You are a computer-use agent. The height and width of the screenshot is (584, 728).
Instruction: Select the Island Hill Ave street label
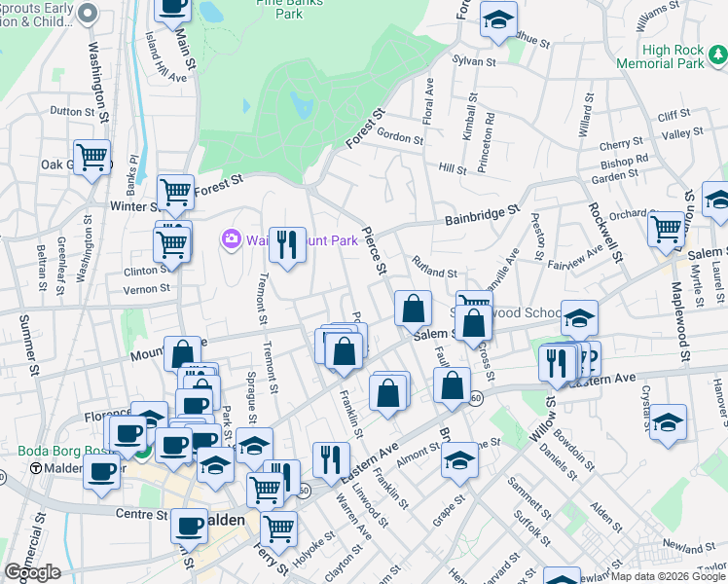(x=165, y=57)
